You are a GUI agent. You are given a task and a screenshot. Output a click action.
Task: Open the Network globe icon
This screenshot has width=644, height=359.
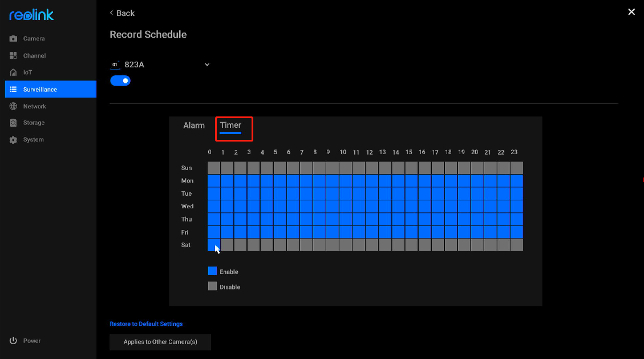13,106
